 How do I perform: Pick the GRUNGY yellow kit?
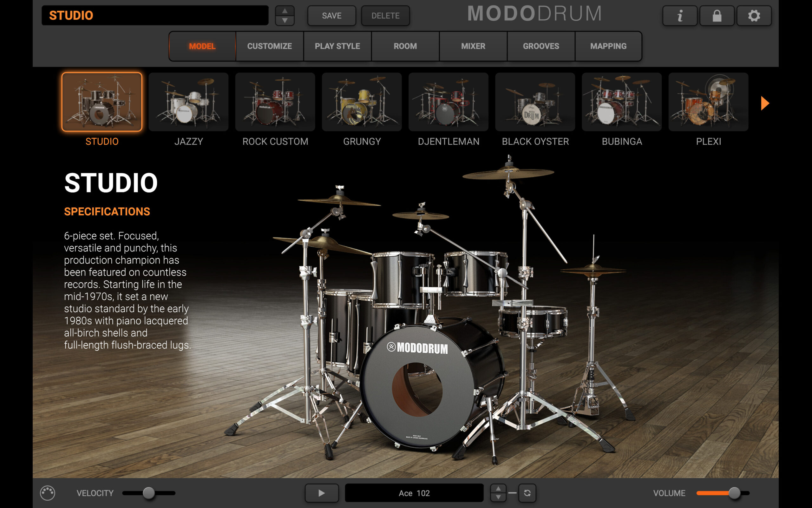361,102
